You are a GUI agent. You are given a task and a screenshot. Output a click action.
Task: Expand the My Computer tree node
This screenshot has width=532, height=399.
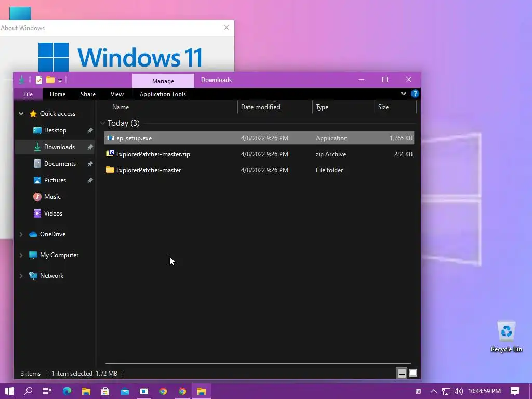[x=21, y=255]
